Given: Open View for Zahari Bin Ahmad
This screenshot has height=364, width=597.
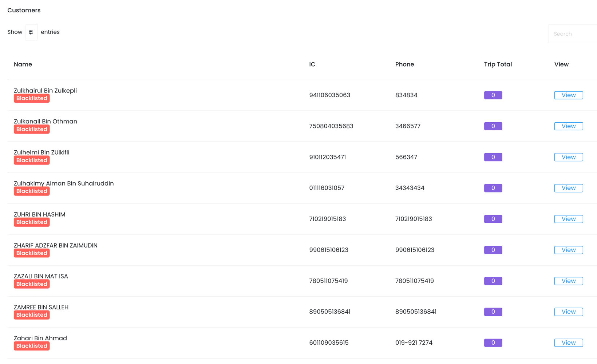Looking at the screenshot, I should [568, 343].
